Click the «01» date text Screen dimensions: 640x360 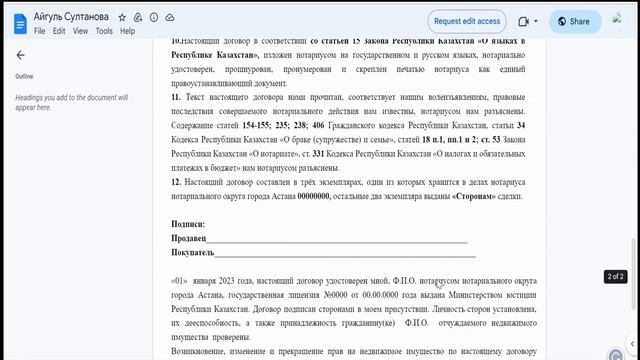[179, 281]
